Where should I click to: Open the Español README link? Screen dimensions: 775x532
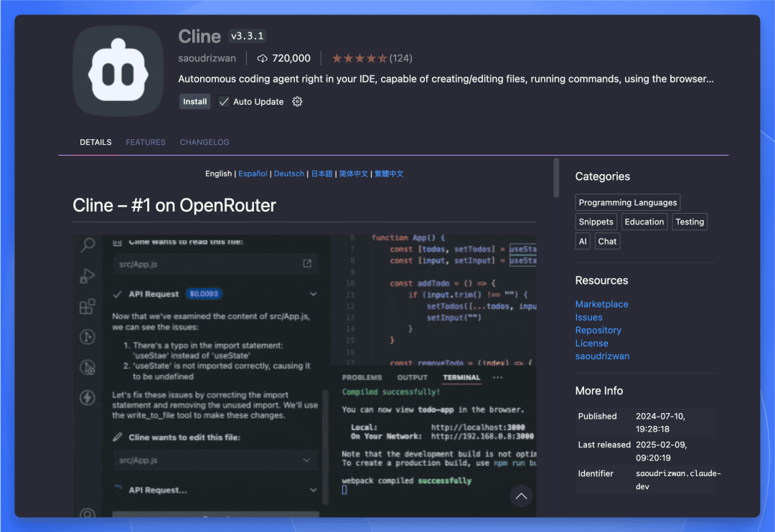click(x=253, y=174)
